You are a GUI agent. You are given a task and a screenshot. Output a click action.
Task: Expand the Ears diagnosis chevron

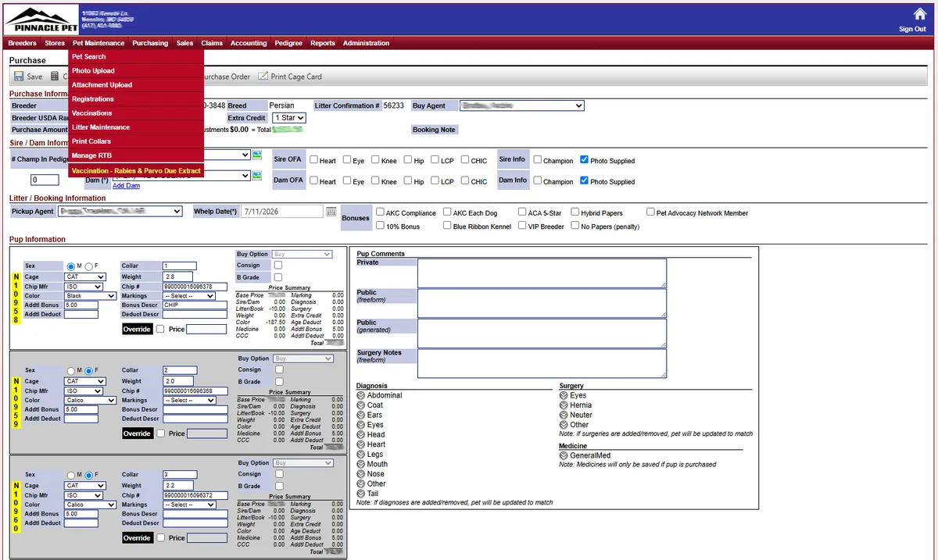(x=361, y=415)
